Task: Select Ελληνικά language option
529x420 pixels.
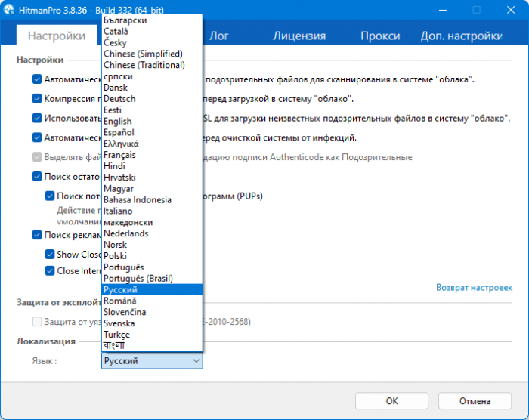Action: coord(152,144)
